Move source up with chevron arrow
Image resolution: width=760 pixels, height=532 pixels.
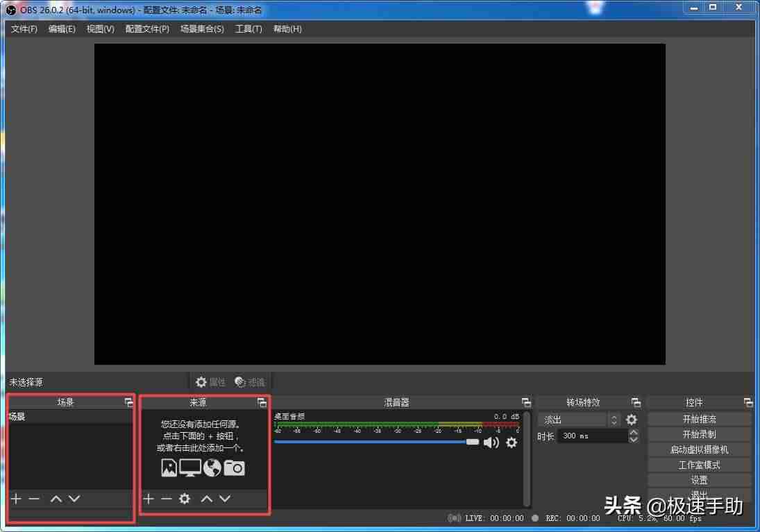pos(207,499)
